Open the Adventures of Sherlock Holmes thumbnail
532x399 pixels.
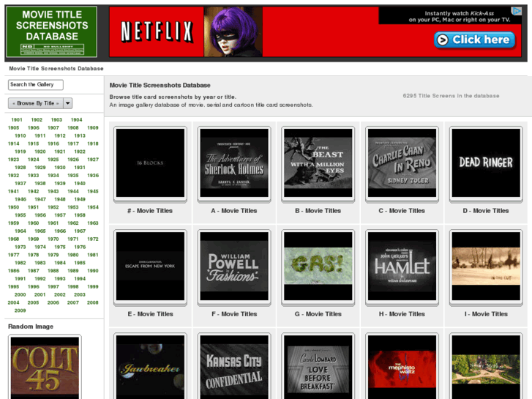point(234,163)
